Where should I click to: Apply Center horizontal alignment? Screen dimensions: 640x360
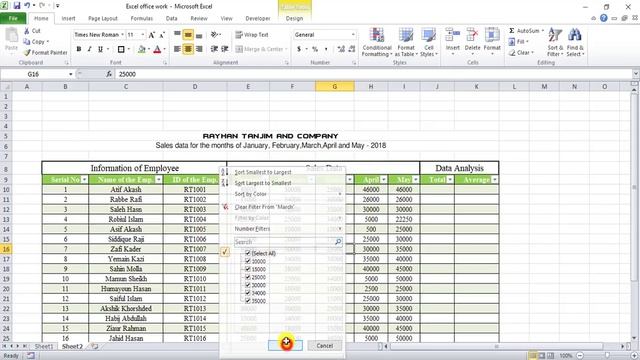pyautogui.click(x=188, y=49)
